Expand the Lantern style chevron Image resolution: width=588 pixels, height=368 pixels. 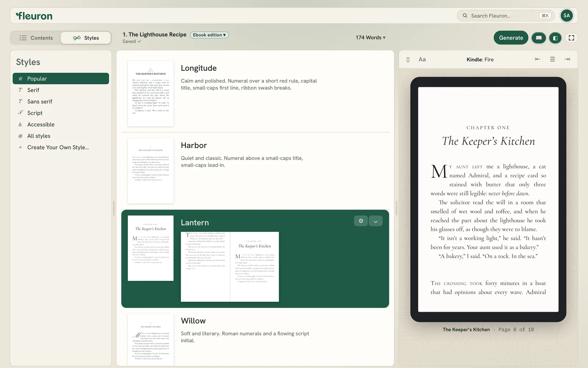[376, 221]
